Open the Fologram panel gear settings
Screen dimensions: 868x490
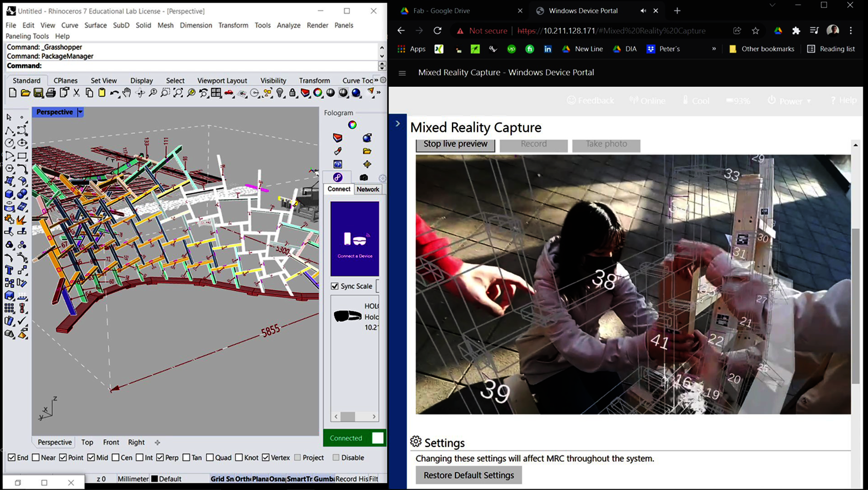382,178
